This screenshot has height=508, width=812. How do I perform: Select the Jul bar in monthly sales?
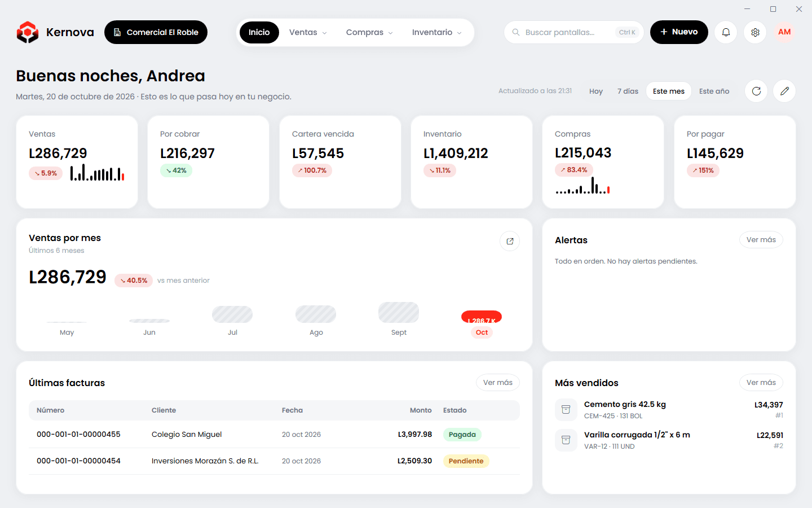click(x=232, y=314)
